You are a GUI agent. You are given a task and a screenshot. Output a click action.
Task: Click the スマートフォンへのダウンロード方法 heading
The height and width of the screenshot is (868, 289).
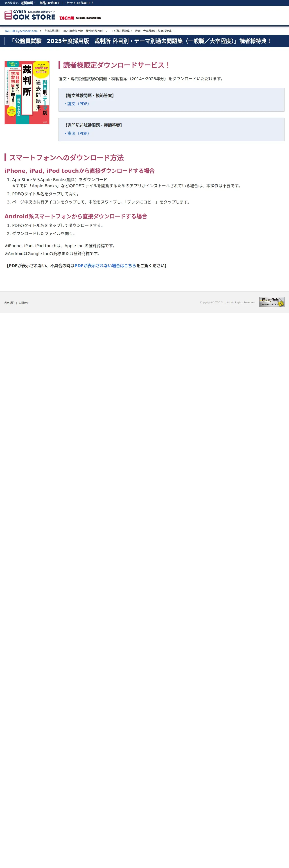pyautogui.click(x=66, y=158)
